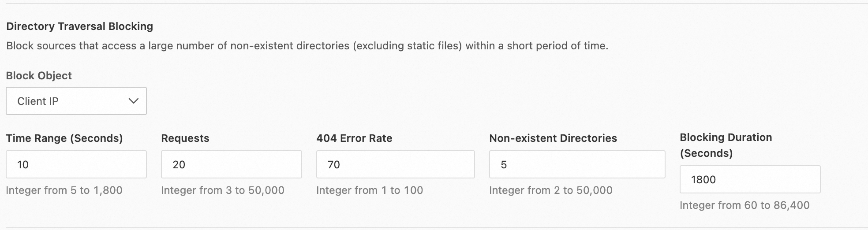The height and width of the screenshot is (230, 868).
Task: Click the hint "Integer from 2 to 50,000"
Action: [551, 190]
